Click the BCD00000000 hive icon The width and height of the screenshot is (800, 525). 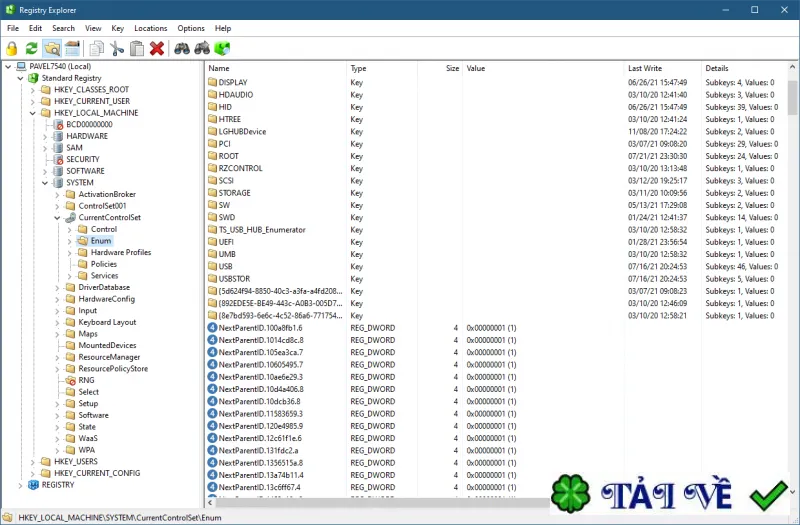[59, 124]
